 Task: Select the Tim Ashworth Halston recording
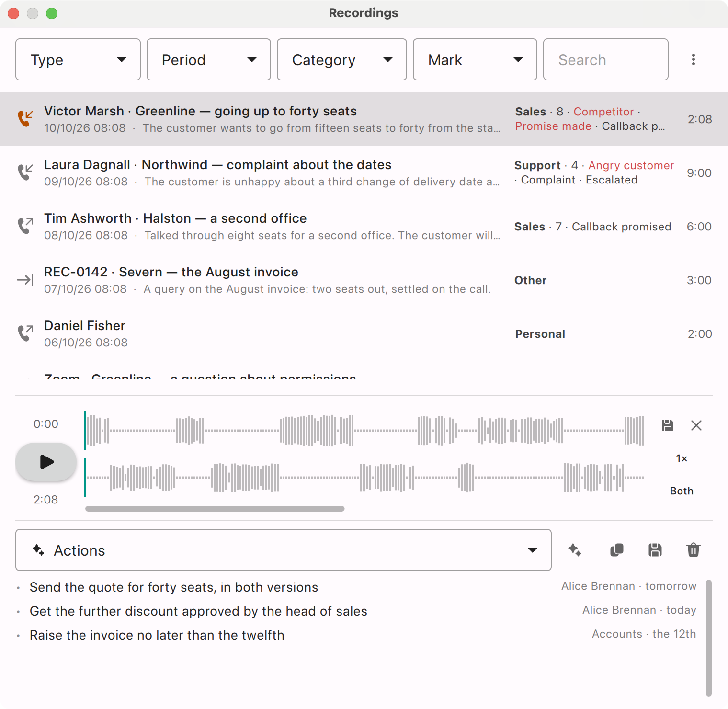(x=364, y=226)
